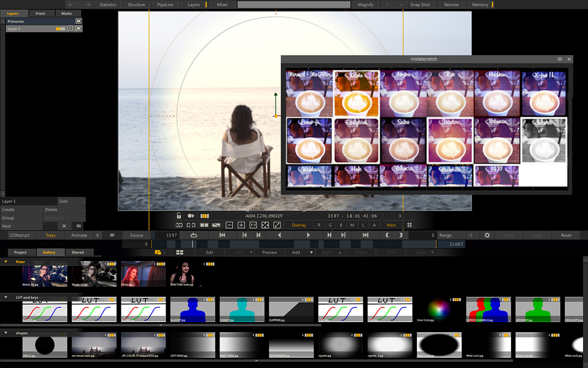588x368 pixels.
Task: Click the loop playback icon
Action: coord(193,235)
